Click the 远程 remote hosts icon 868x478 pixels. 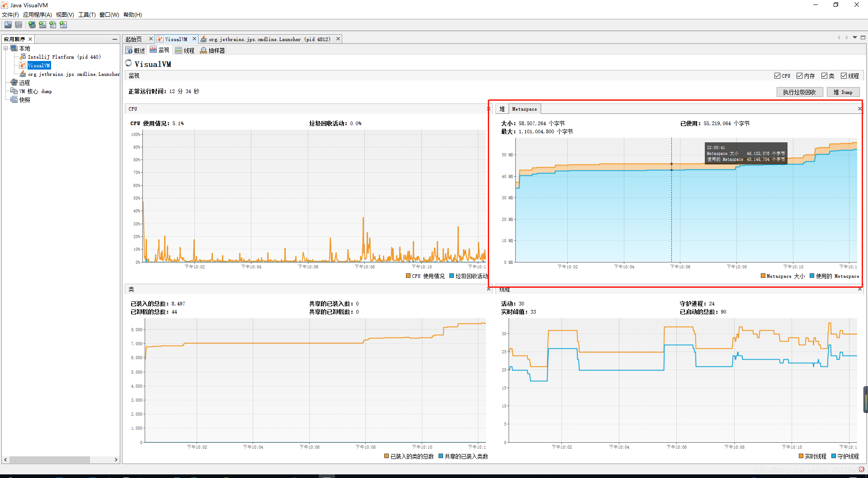click(x=14, y=83)
